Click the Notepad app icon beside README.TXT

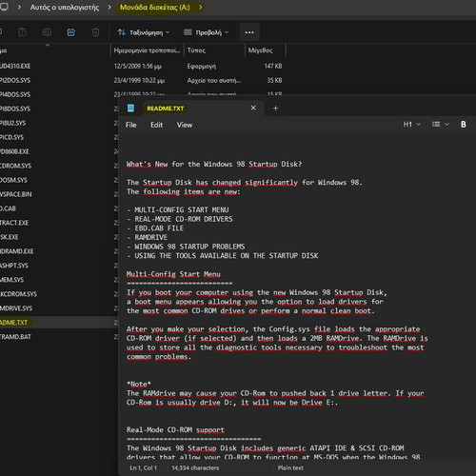(x=130, y=109)
